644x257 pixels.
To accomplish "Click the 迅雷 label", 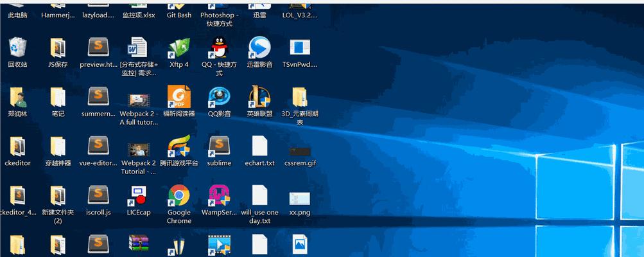I will (x=259, y=15).
